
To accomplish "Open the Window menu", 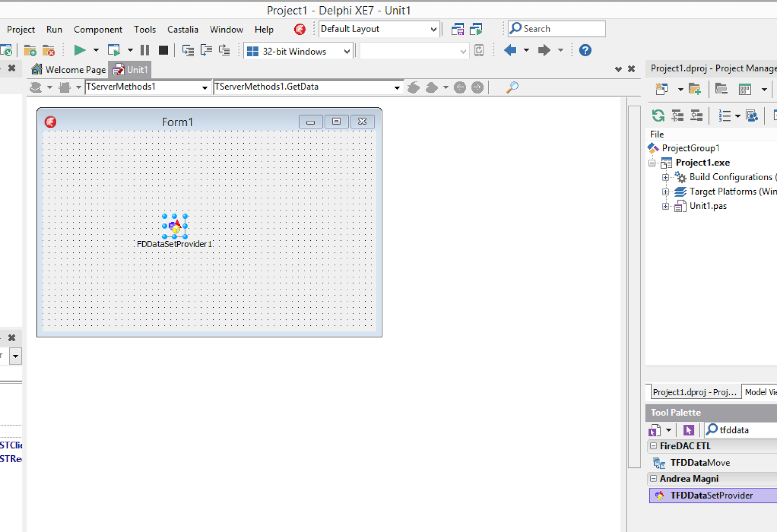I will tap(226, 30).
